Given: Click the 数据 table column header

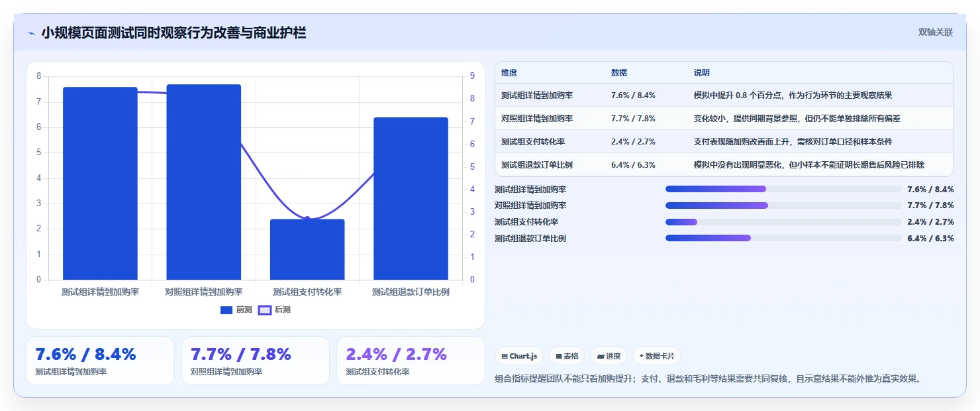Looking at the screenshot, I should click(619, 73).
